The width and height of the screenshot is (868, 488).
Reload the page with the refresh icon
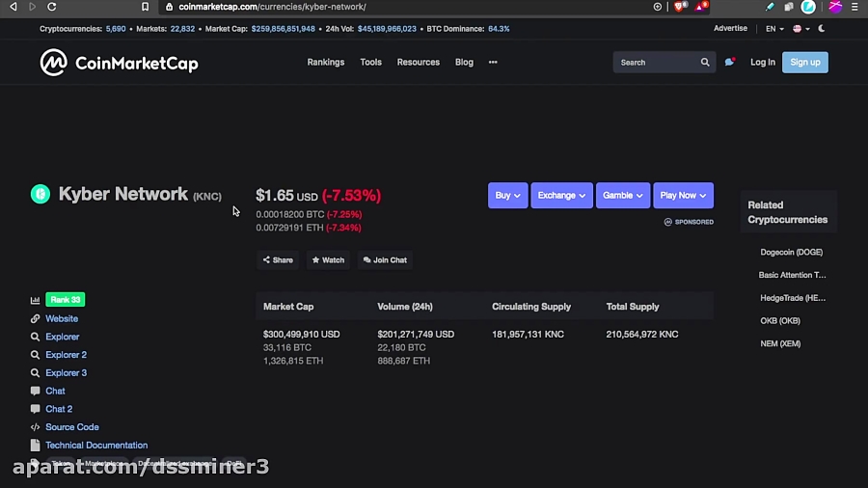click(x=51, y=7)
